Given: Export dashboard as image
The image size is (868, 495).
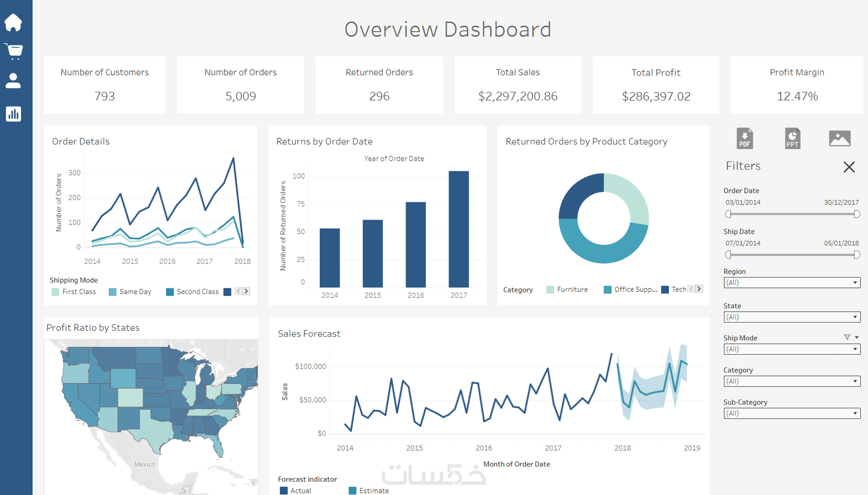Looking at the screenshot, I should (x=840, y=138).
